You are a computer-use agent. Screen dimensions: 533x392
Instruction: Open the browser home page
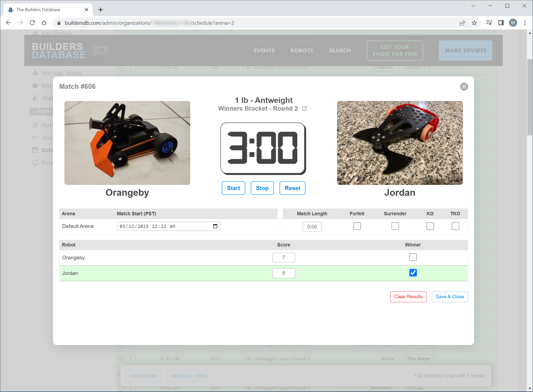point(44,23)
